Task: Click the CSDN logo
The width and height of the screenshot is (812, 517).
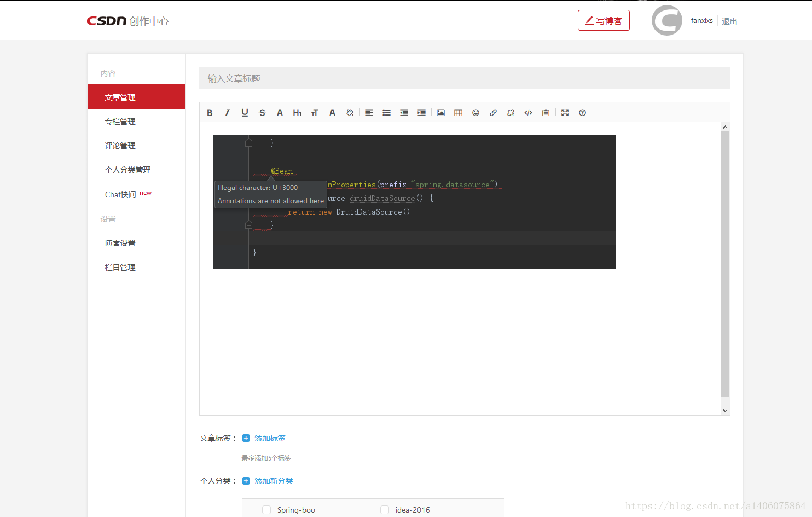Action: click(x=106, y=21)
